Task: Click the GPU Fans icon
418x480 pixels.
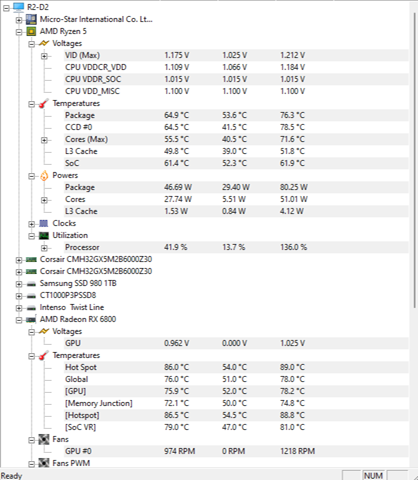Action: pos(44,439)
